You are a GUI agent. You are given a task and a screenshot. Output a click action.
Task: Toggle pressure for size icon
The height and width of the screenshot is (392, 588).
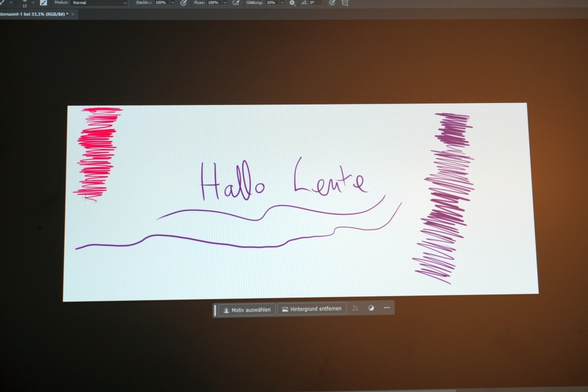click(332, 3)
